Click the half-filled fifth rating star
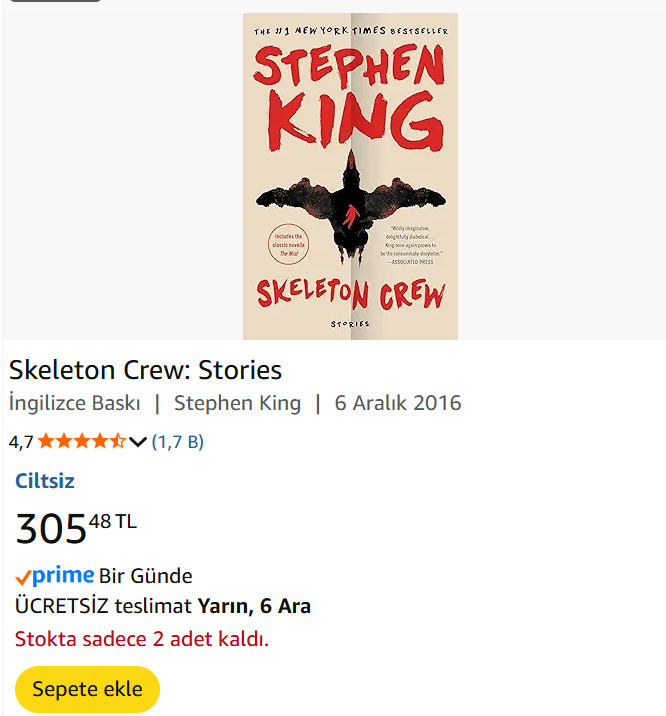This screenshot has width=666, height=716. (x=118, y=441)
